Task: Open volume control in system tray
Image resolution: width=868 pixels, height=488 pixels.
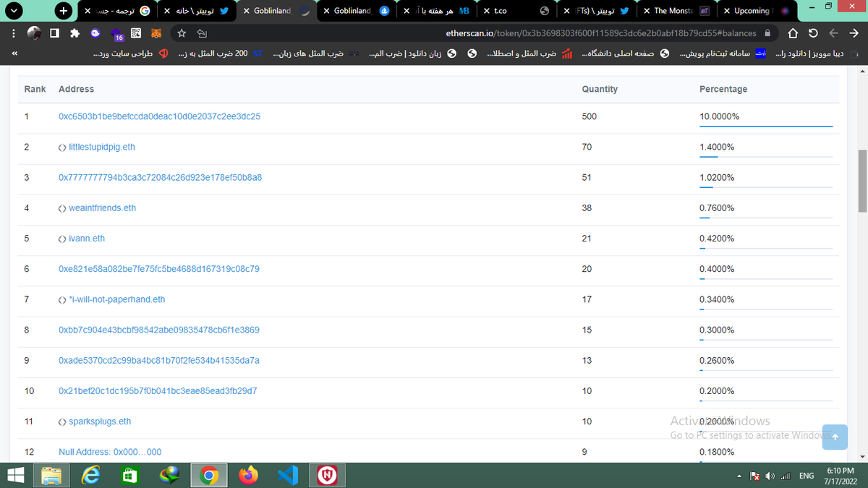Action: [x=770, y=476]
